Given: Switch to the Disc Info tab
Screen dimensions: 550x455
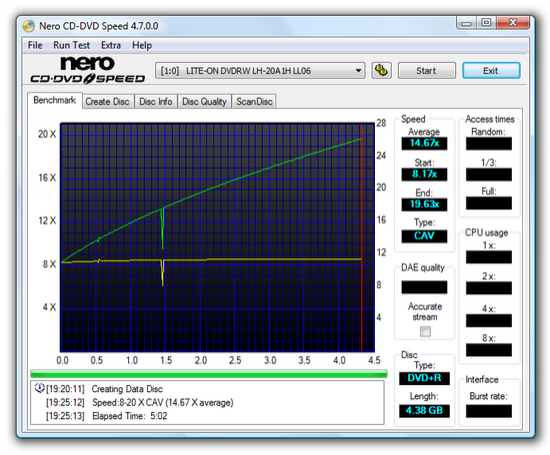Looking at the screenshot, I should pos(156,102).
